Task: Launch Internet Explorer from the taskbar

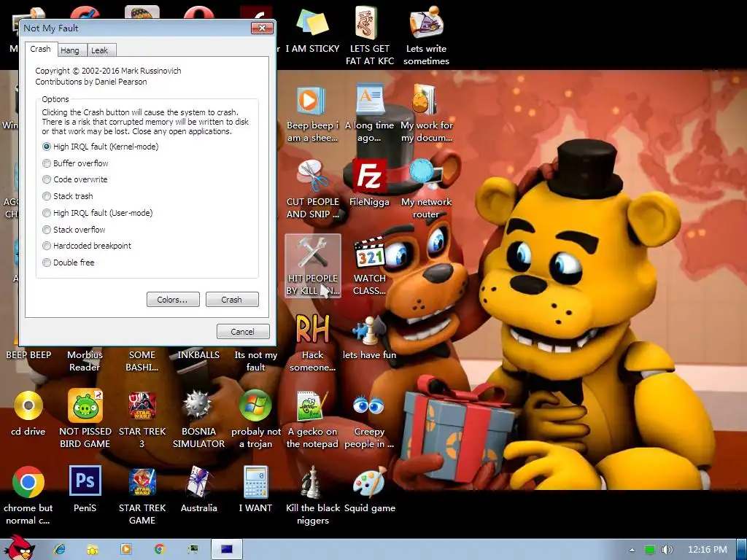Action: tap(59, 550)
